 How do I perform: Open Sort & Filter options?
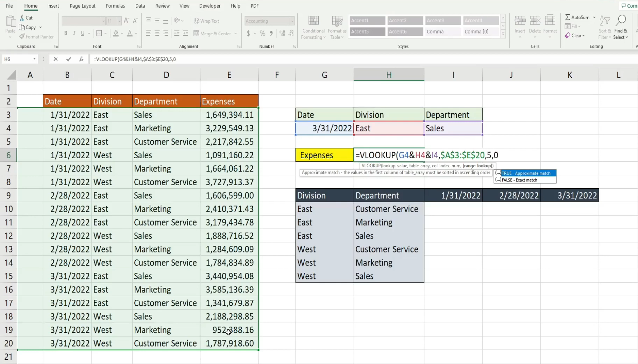tap(604, 27)
